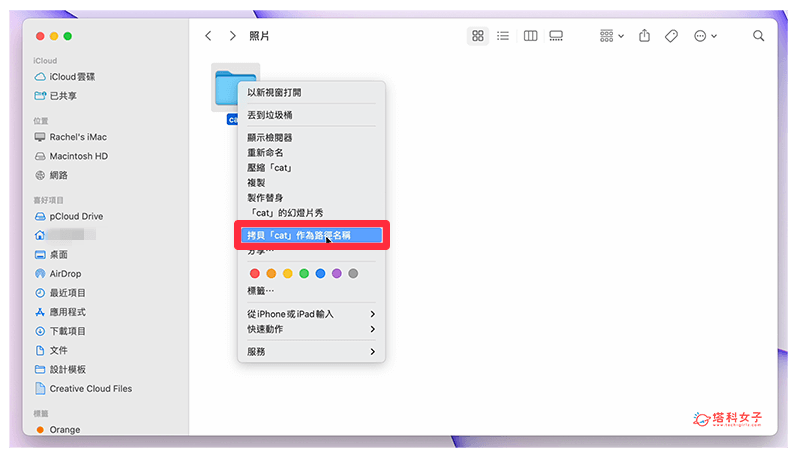800x460 pixels.
Task: Click the tag icon in toolbar
Action: pos(671,36)
